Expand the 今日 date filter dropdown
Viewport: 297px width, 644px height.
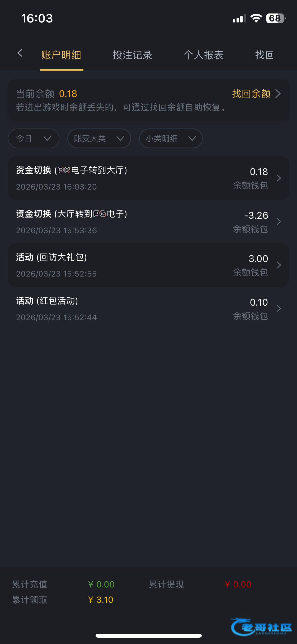pos(34,138)
